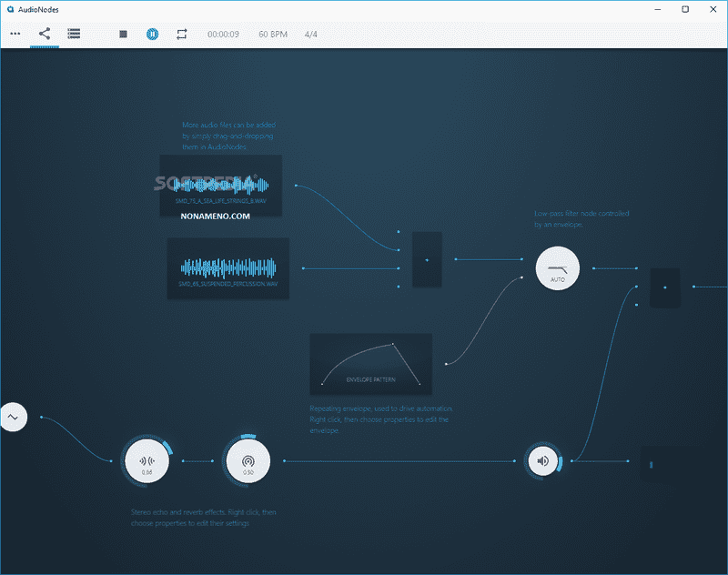
Task: Click the 60 BPM tempo setting
Action: click(x=273, y=35)
